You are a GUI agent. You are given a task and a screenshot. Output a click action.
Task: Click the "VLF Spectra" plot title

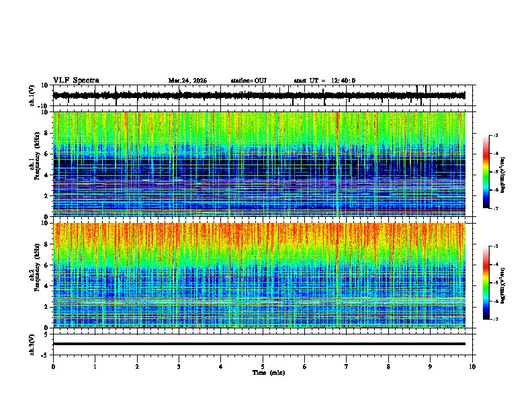pyautogui.click(x=76, y=81)
